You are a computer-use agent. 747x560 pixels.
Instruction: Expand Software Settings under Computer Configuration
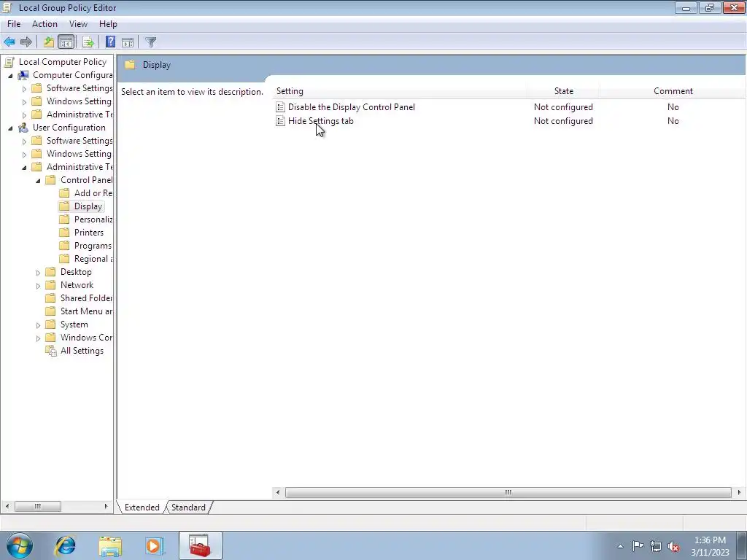24,88
